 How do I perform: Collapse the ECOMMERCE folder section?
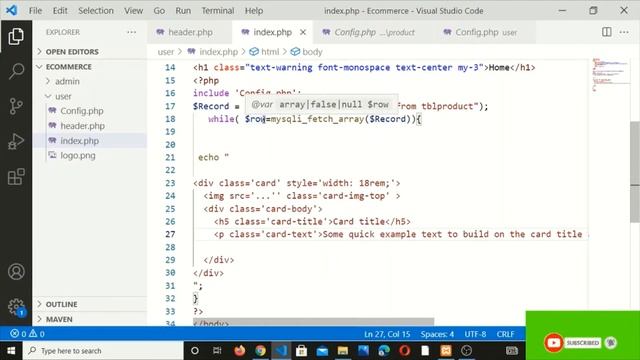[90, 67]
